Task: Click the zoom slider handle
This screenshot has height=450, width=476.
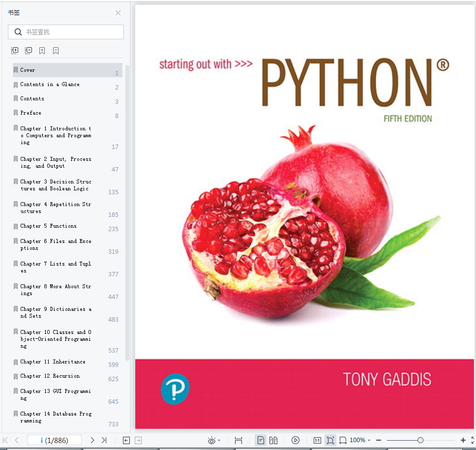Action: pos(420,440)
